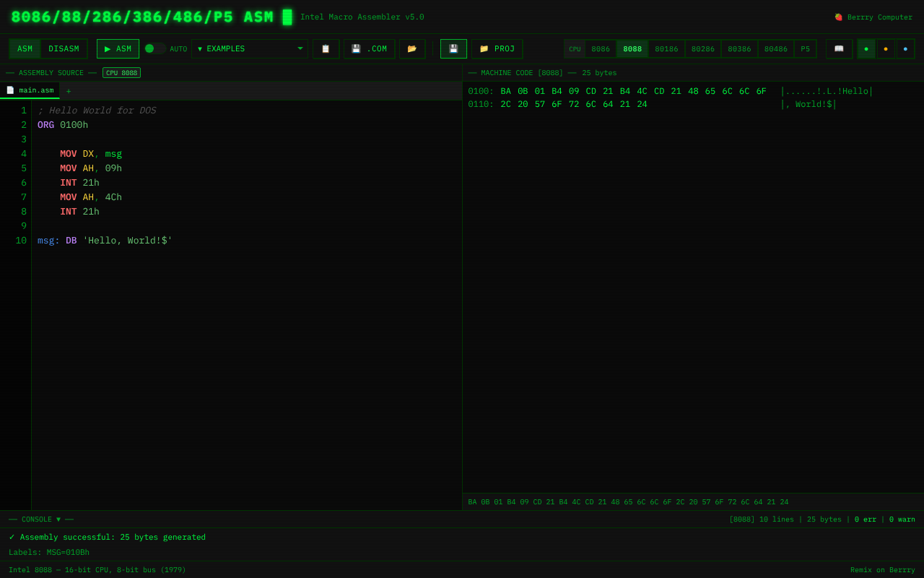Click the ASCII dump '|, World!$|'
This screenshot has width=924, height=578.
(808, 105)
